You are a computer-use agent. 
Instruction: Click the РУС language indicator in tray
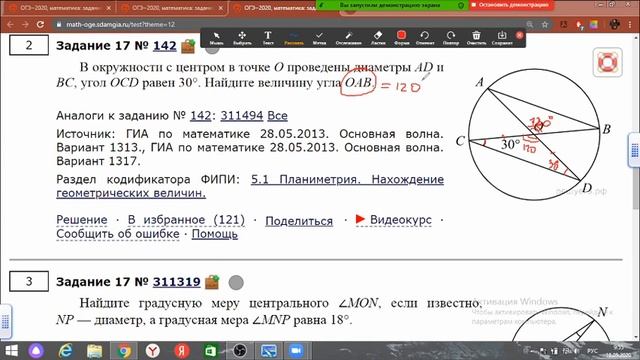592,351
